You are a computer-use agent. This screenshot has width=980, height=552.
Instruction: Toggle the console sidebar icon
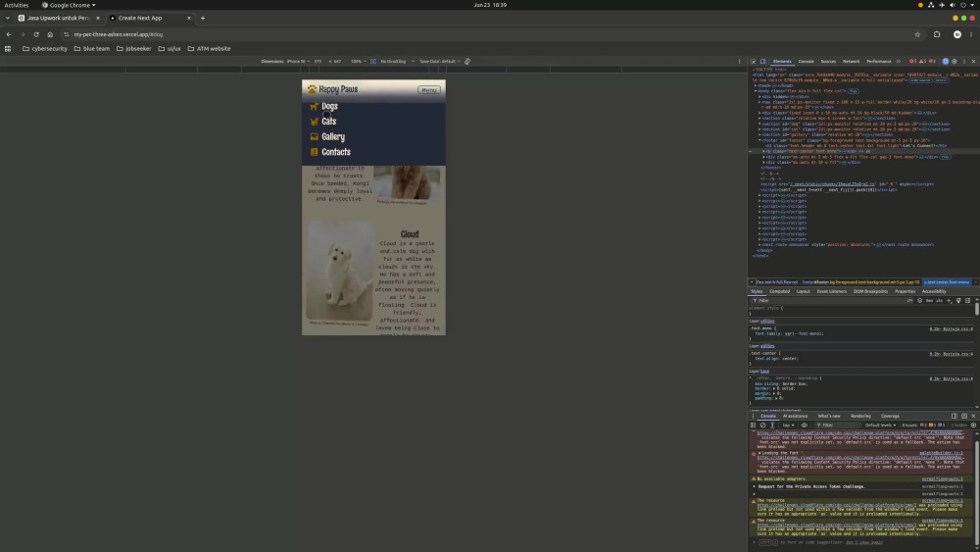753,426
